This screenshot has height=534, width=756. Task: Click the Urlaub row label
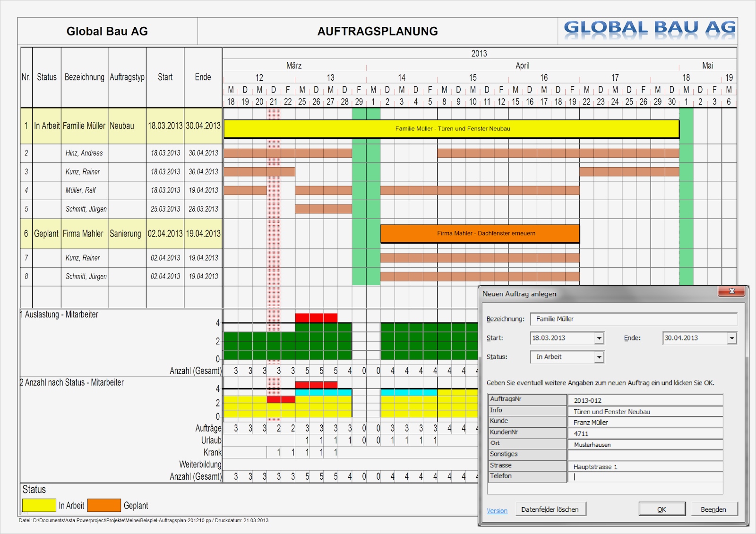211,440
